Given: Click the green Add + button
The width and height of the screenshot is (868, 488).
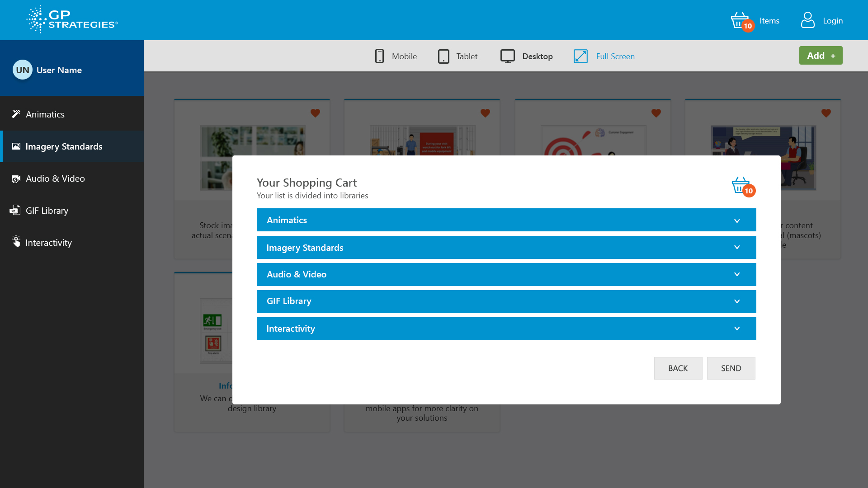Looking at the screenshot, I should pos(821,56).
